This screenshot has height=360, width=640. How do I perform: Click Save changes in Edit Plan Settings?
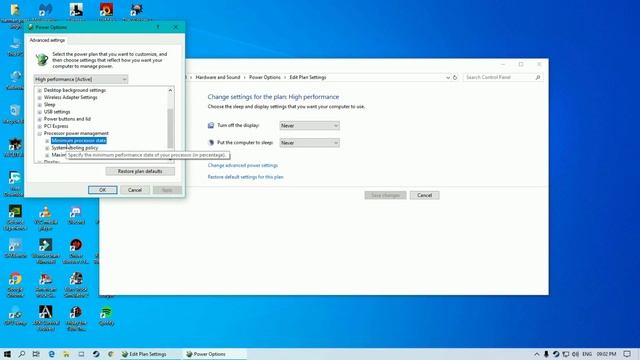pos(385,195)
